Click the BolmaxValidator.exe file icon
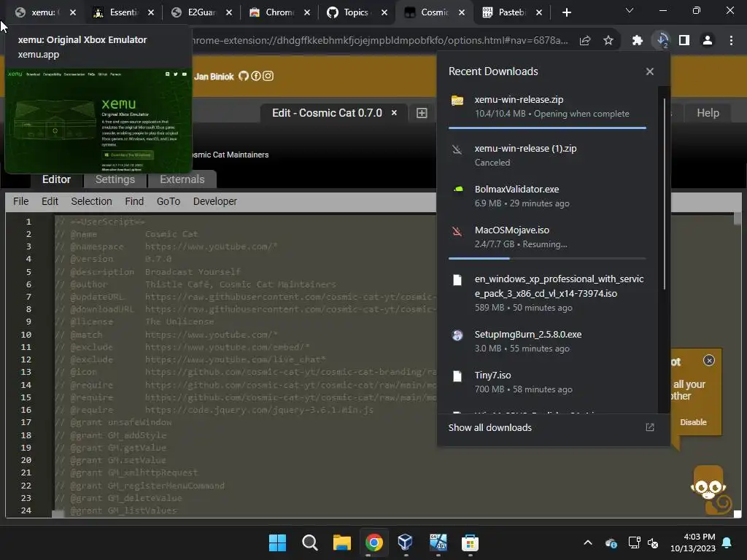Image resolution: width=747 pixels, height=560 pixels. click(x=457, y=190)
